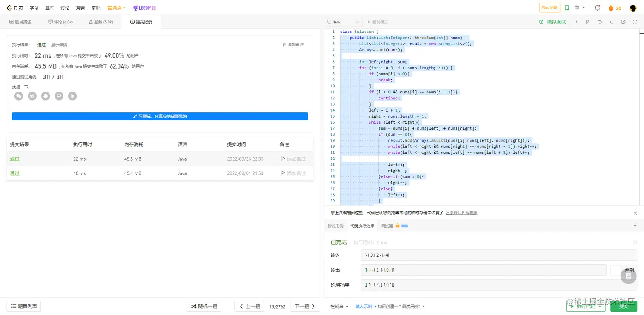Run code with 执行代码 button
Viewport: 644px width, 315px height.
pos(586,306)
